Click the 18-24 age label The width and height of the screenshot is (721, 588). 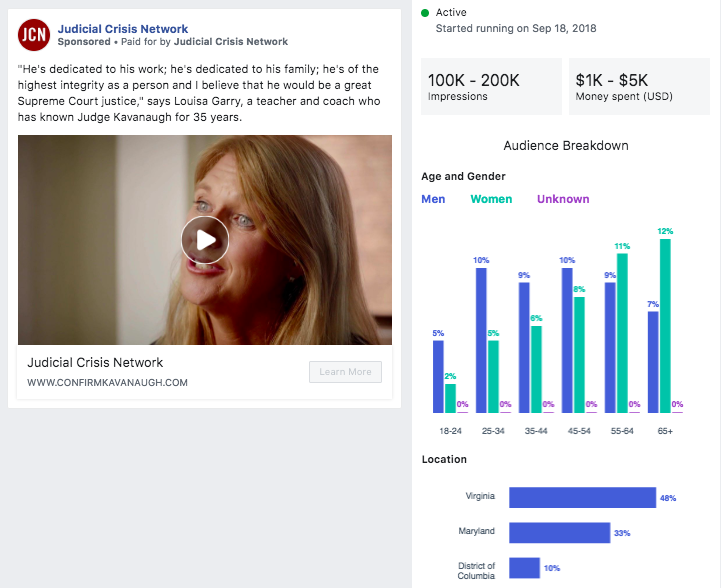click(450, 431)
